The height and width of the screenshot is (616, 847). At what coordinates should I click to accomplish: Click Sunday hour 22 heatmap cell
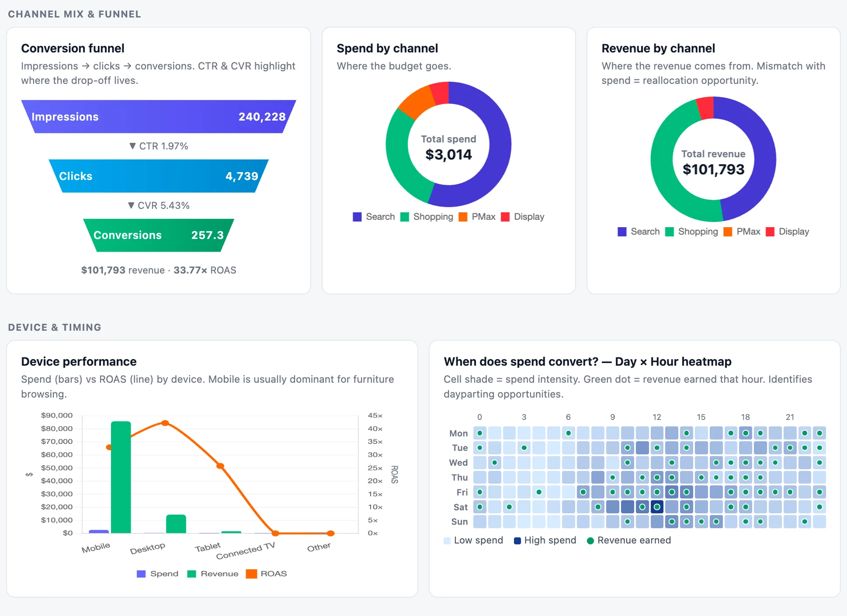coord(805,521)
